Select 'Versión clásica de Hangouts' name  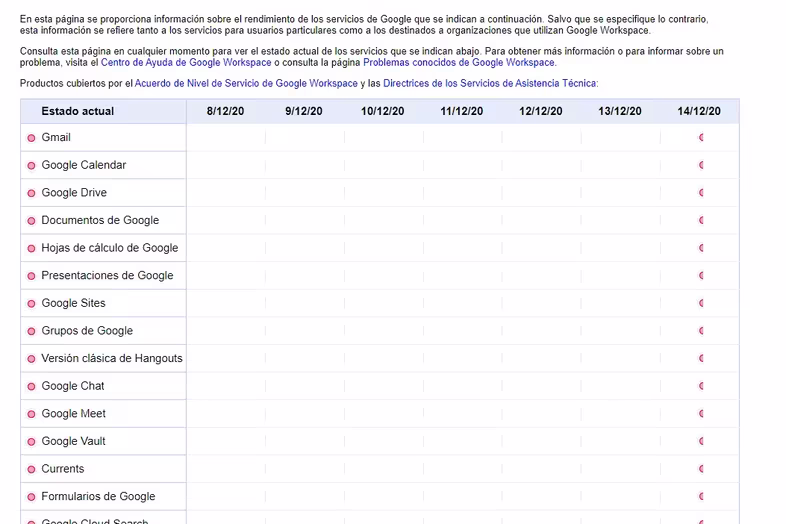(112, 358)
